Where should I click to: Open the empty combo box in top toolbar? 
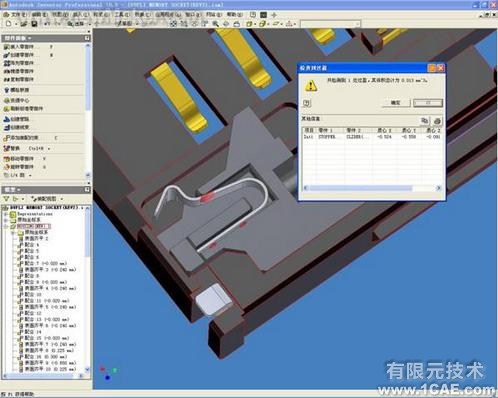(330, 24)
